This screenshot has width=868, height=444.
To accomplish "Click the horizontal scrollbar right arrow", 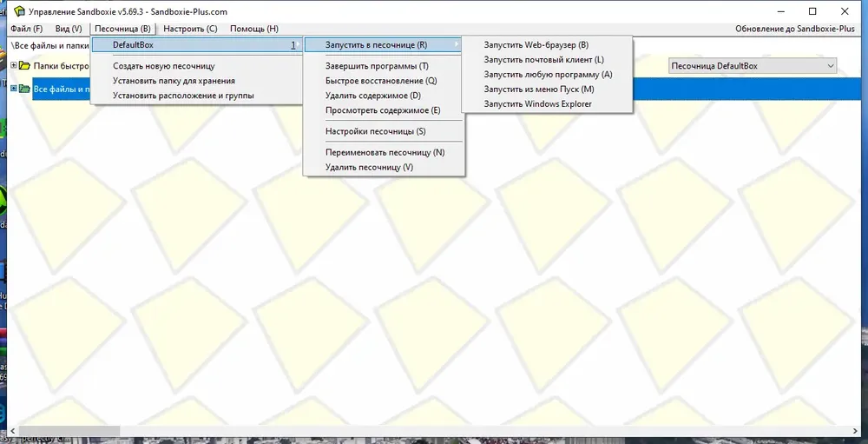I will click(857, 431).
